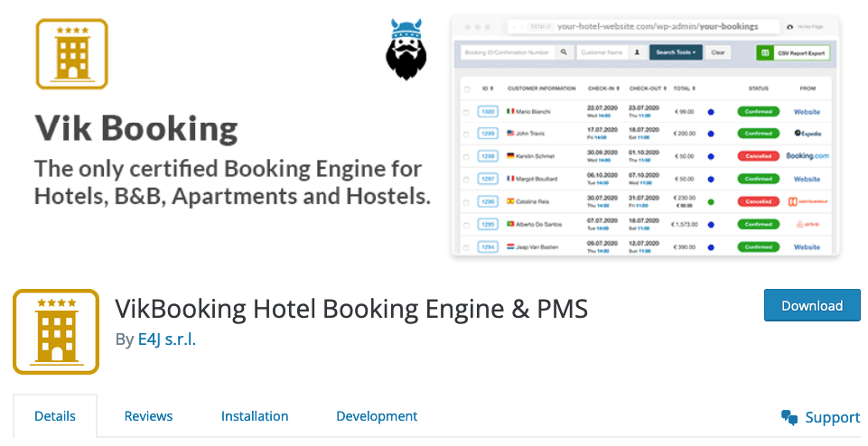Click the Dutch flag by Jaap Van Basten
This screenshot has height=446, width=868.
(510, 246)
